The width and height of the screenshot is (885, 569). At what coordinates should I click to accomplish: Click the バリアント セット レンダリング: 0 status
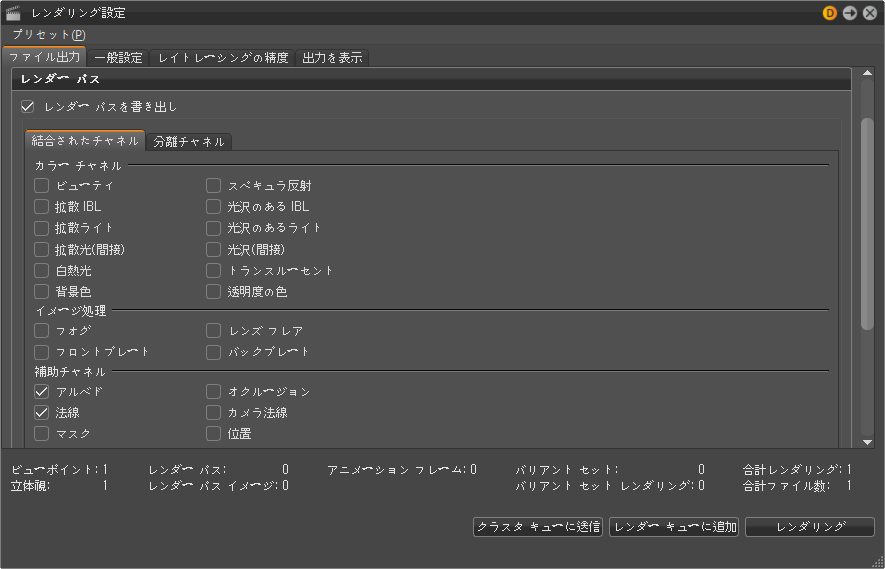pyautogui.click(x=610, y=485)
